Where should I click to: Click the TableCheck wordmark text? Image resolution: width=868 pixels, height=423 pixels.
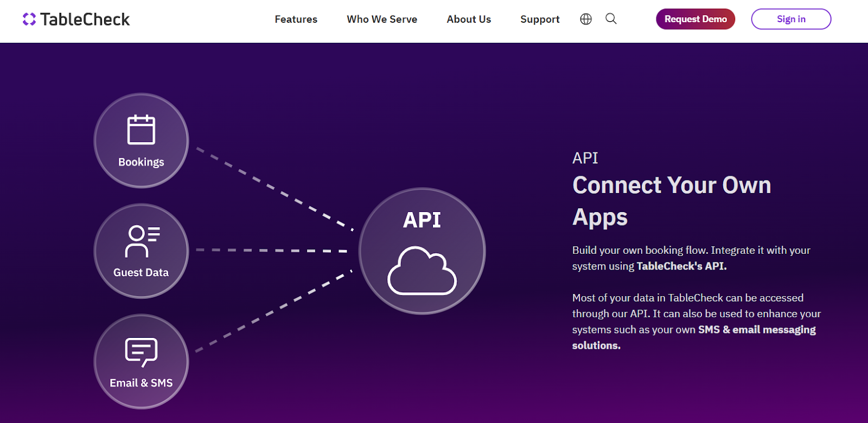85,20
